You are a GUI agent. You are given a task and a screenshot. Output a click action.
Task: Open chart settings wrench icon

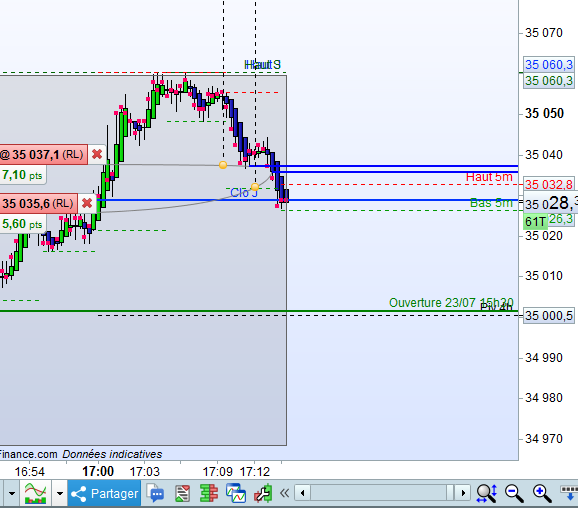pos(263,494)
